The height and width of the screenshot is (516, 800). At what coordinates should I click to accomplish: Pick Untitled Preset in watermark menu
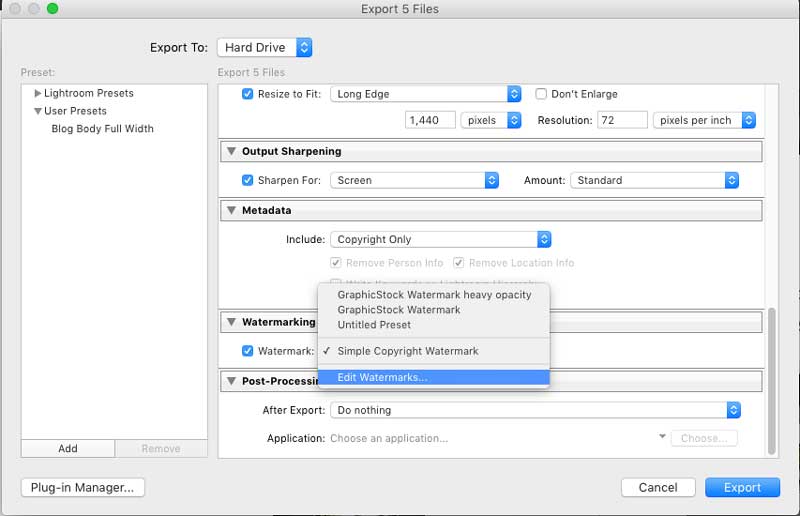[374, 325]
